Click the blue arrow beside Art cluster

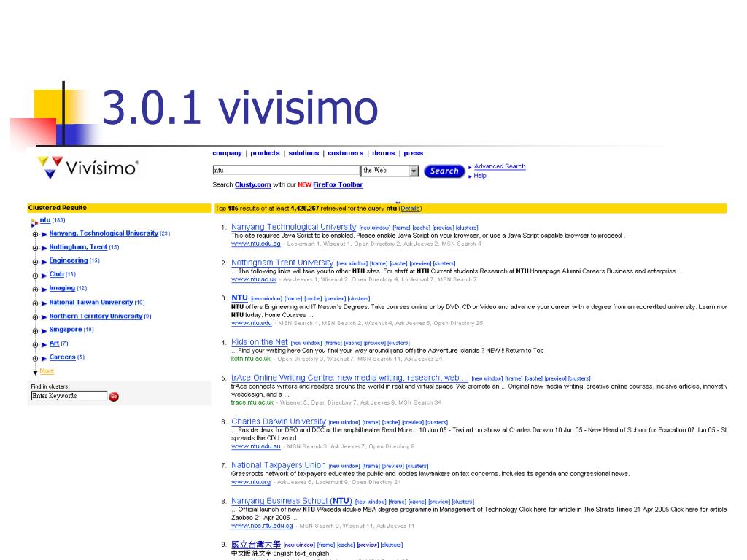[44, 344]
